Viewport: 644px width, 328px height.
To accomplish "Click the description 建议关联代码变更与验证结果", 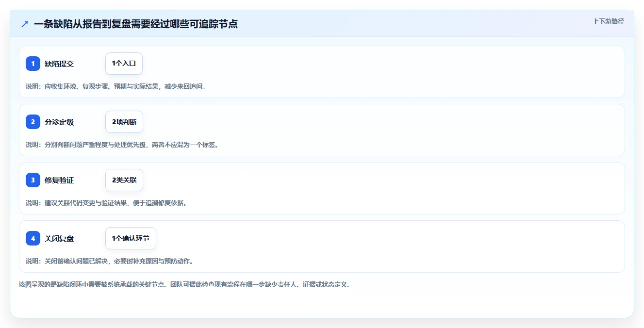I will (x=106, y=203).
